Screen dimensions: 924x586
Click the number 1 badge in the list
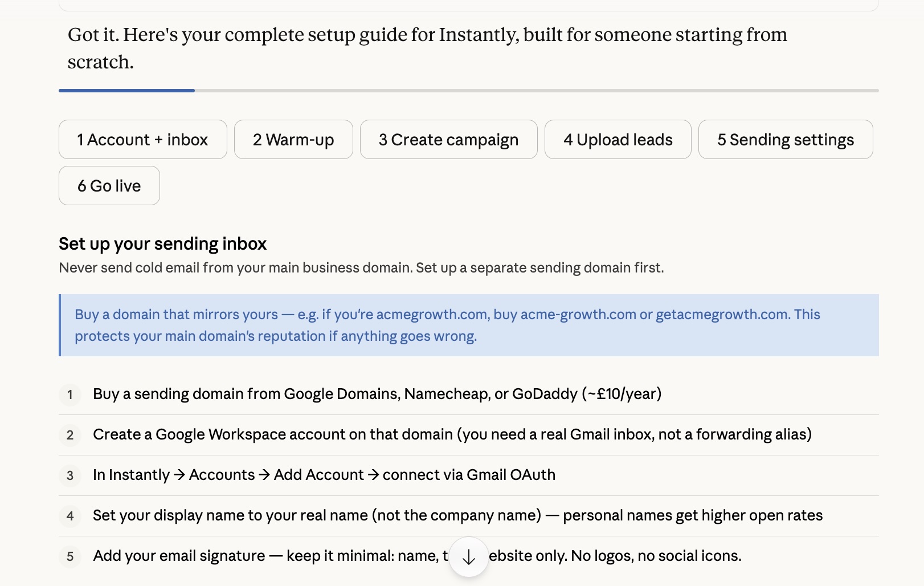70,394
